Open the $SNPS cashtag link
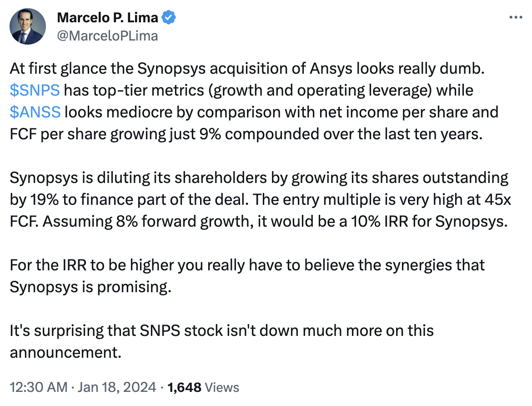The height and width of the screenshot is (406, 532). pyautogui.click(x=35, y=90)
